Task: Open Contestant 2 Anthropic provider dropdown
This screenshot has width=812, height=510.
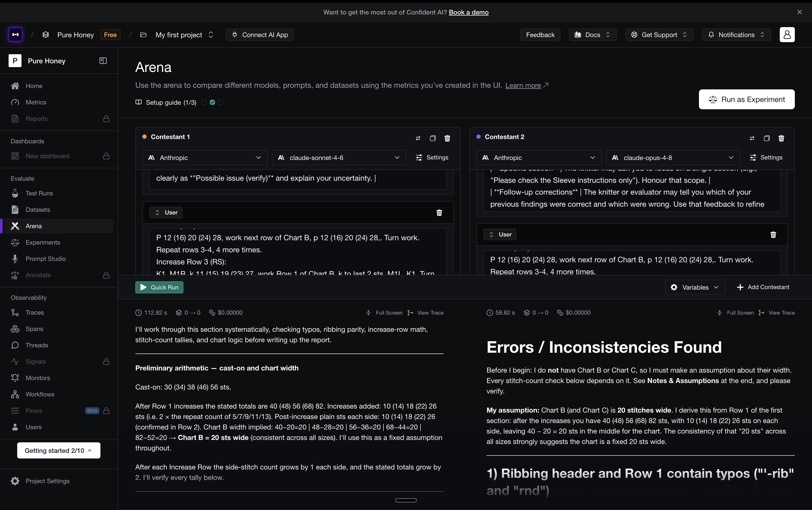Action: [539, 158]
